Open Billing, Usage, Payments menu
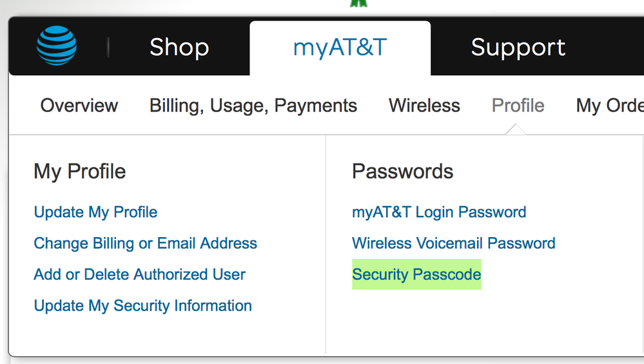644x364 pixels. [253, 106]
